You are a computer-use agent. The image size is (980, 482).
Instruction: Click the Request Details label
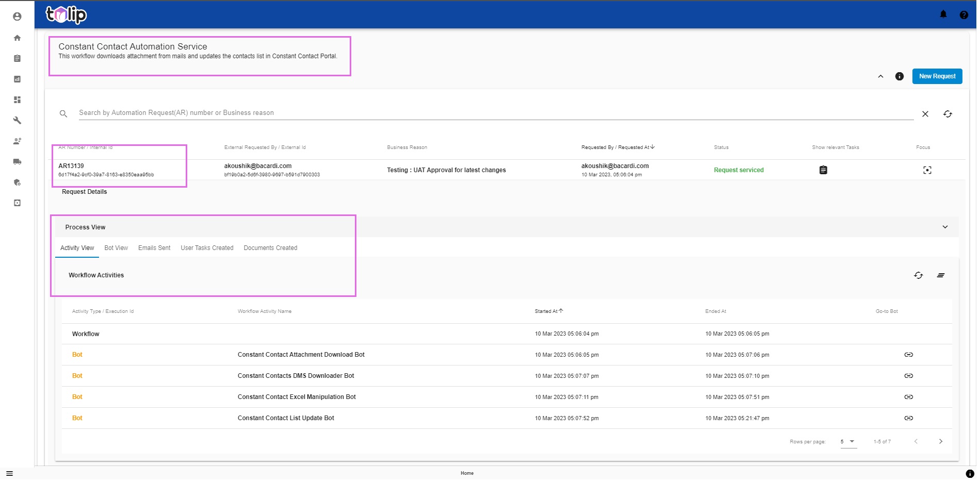coord(85,192)
